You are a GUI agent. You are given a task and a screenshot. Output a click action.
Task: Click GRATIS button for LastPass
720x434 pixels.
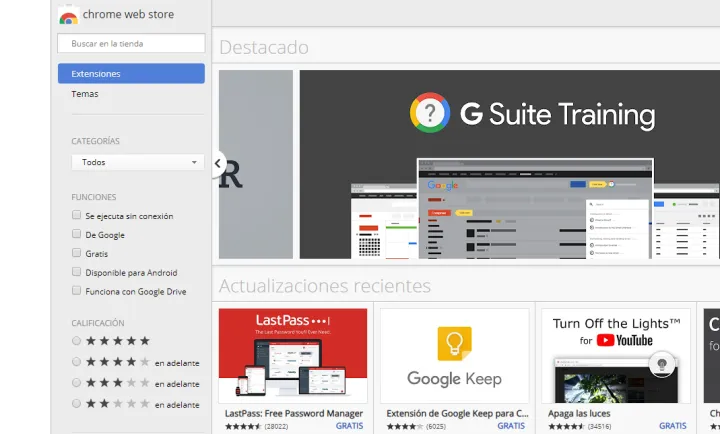(349, 426)
